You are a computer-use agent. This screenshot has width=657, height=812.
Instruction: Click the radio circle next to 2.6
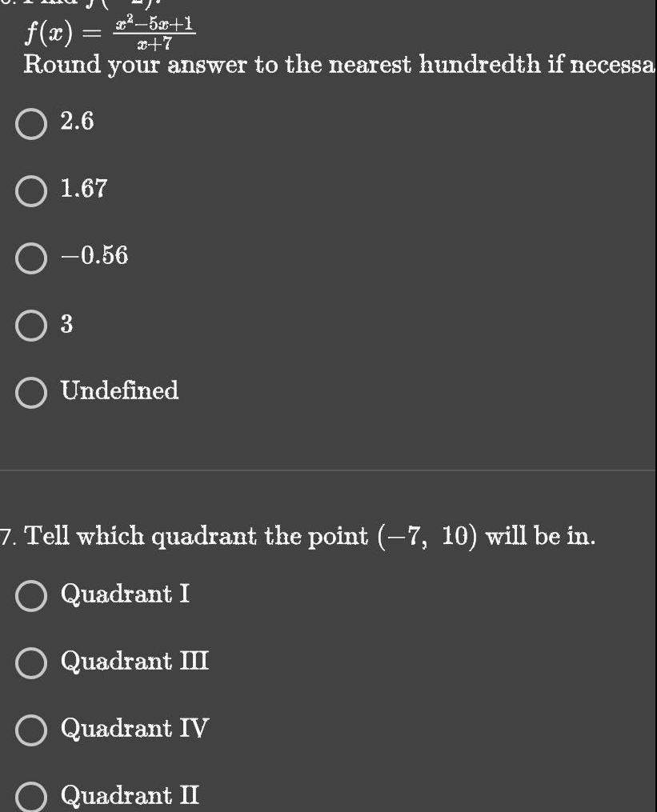[x=31, y=122]
